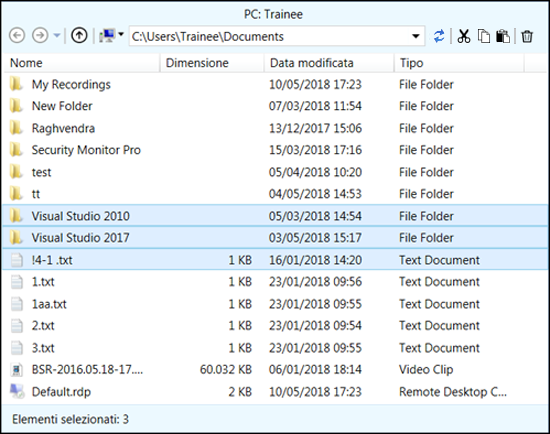550x434 pixels.
Task: Open the recent locations history dropdown arrow
Action: coord(57,35)
